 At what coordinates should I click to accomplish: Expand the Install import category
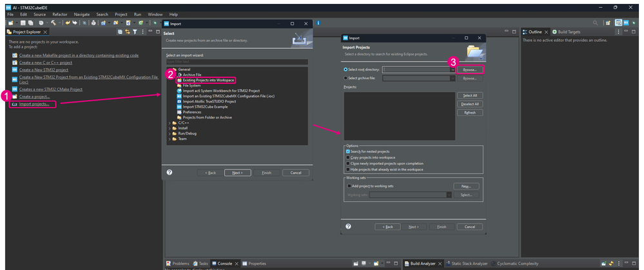(x=170, y=128)
